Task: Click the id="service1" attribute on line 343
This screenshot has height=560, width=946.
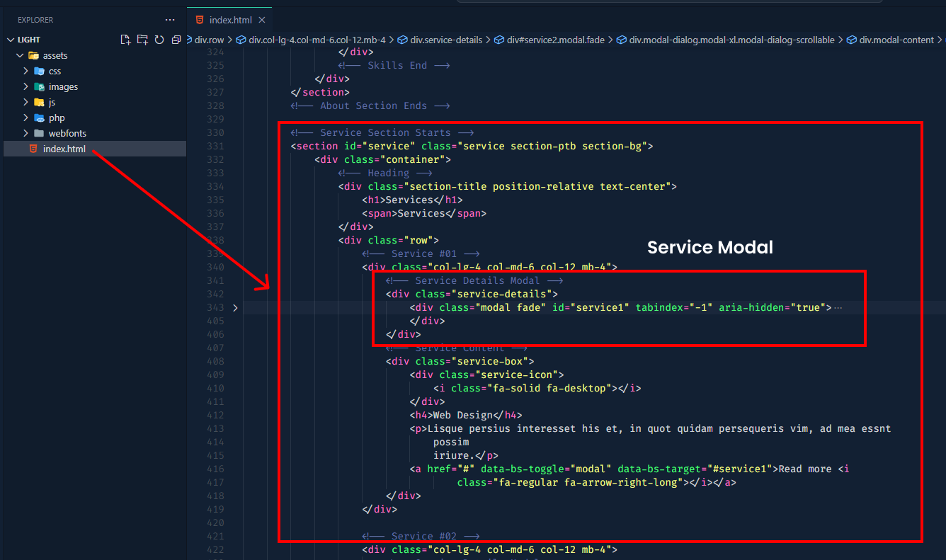Action: 591,308
